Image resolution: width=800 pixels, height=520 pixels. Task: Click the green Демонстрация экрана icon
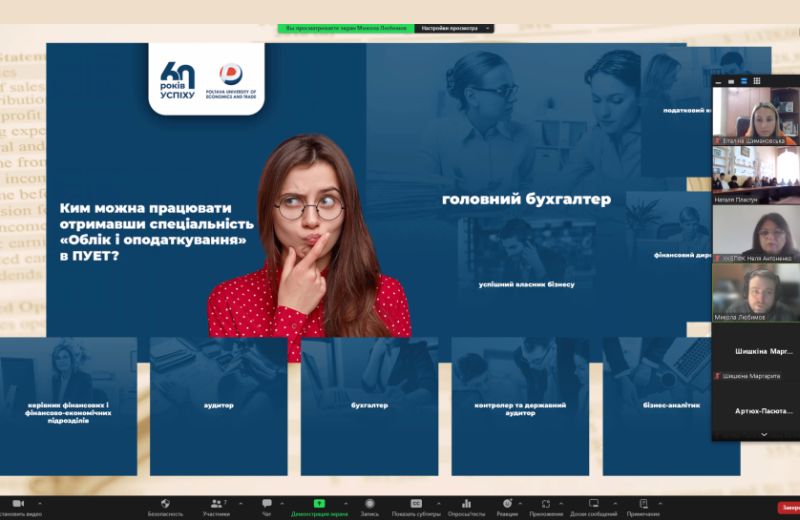[x=319, y=503]
